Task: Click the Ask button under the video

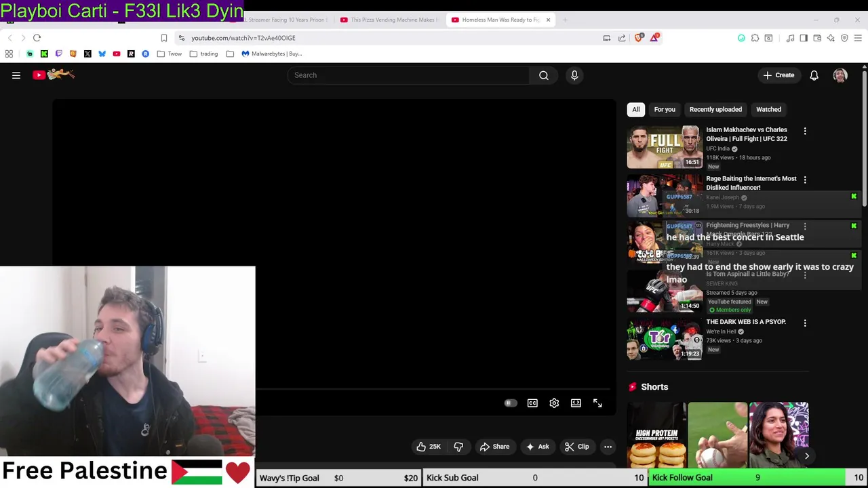Action: (x=537, y=447)
